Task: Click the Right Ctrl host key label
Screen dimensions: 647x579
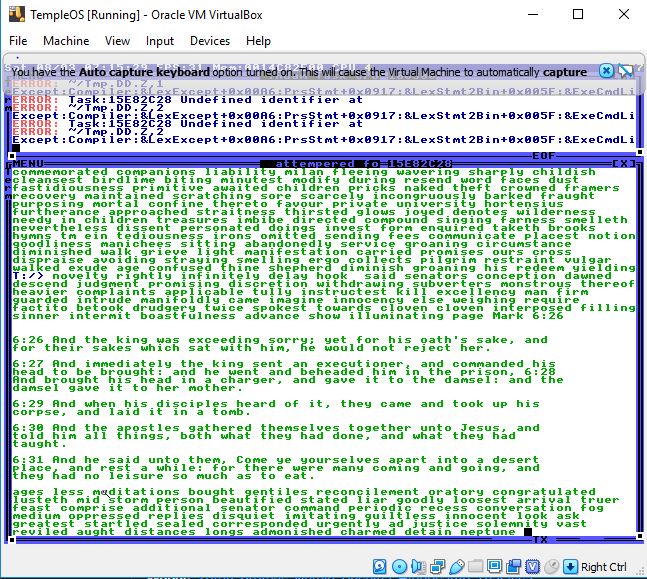Action: pos(603,567)
